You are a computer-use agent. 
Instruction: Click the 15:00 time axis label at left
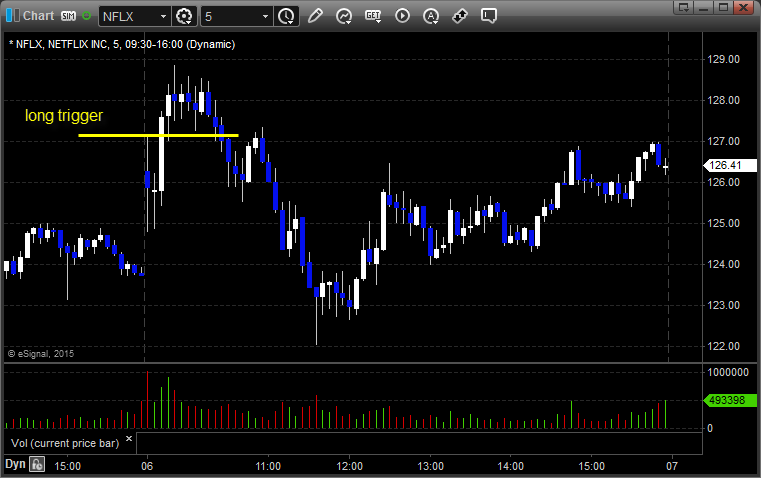(67, 466)
